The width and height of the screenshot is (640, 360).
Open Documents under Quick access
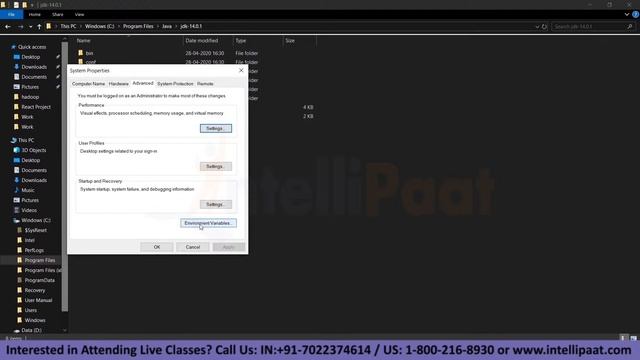(x=34, y=77)
